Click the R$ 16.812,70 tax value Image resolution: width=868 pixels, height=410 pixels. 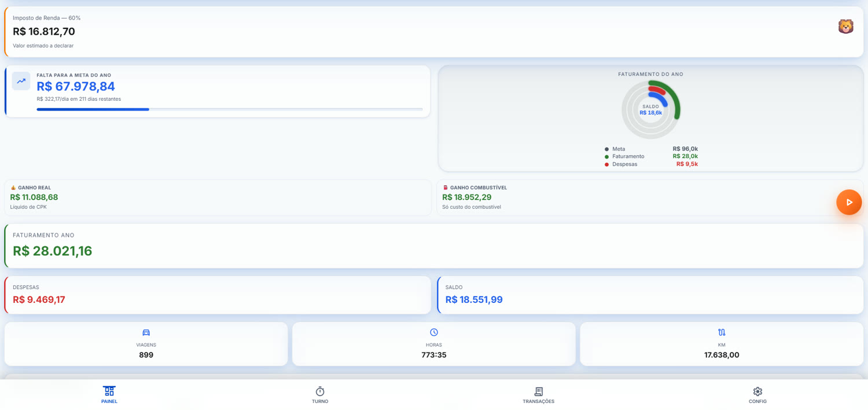(44, 31)
